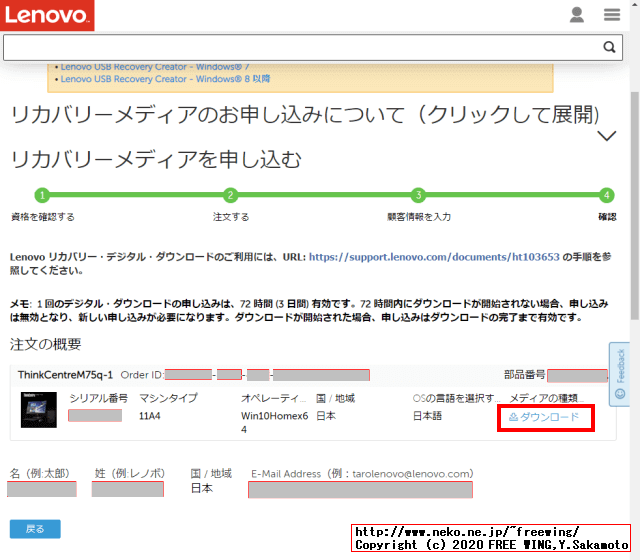This screenshot has width=640, height=560.
Task: Click the search magnifier icon
Action: tap(609, 47)
